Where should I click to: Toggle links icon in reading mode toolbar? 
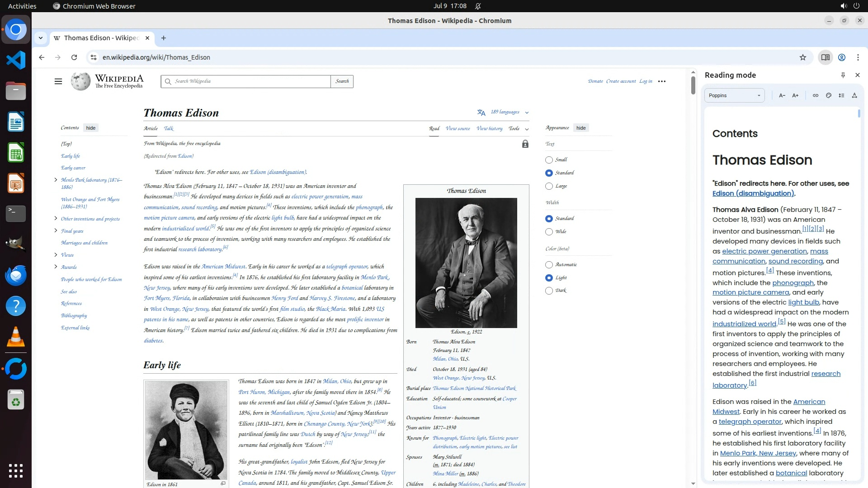816,95
